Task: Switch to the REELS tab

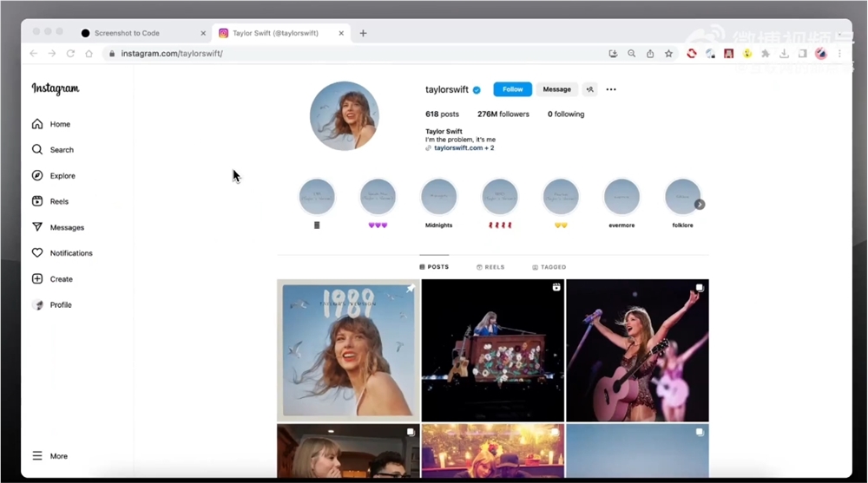Action: coord(490,267)
